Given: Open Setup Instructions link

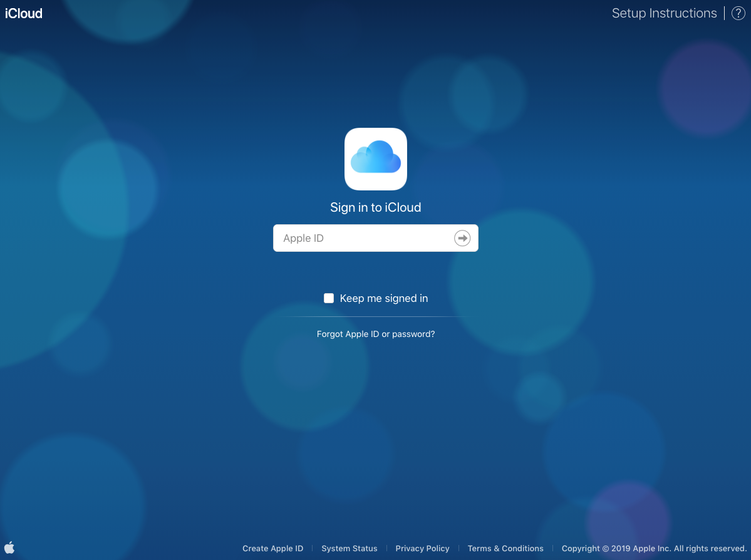Looking at the screenshot, I should pyautogui.click(x=665, y=13).
